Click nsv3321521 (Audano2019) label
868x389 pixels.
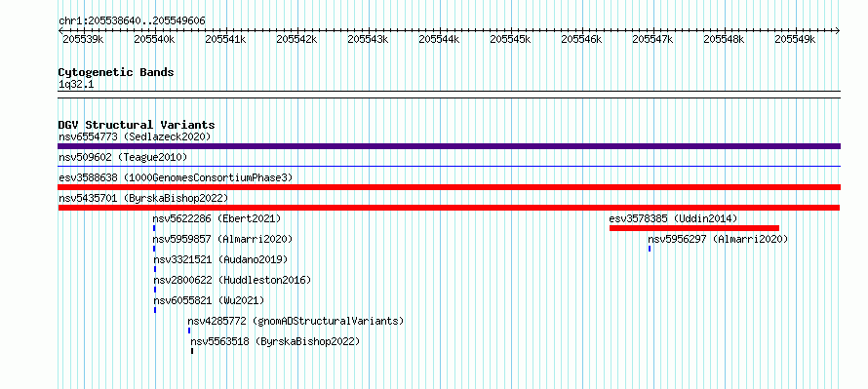click(220, 259)
